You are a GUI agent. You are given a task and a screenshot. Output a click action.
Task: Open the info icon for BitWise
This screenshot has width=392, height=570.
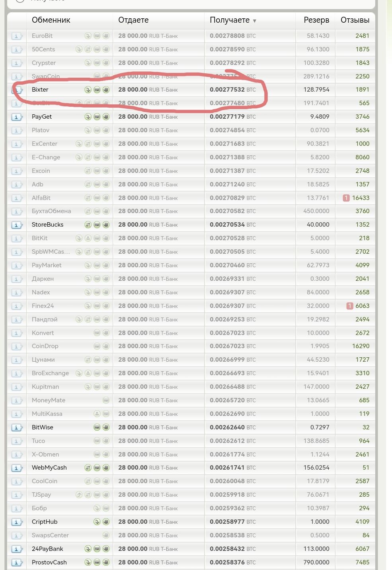pos(16,428)
